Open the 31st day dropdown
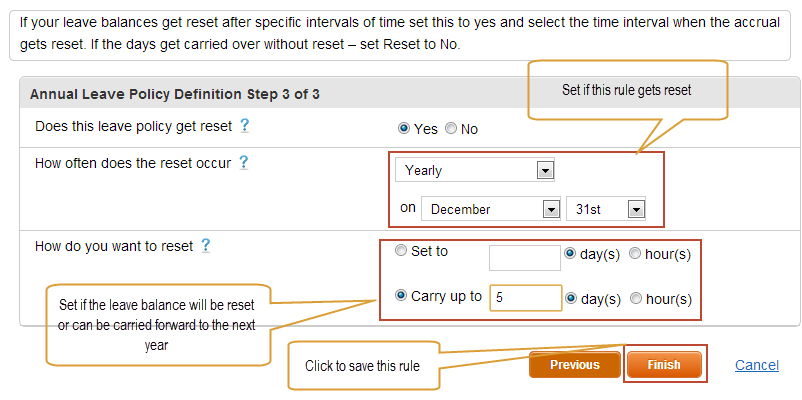Viewport: 802px width, 400px height. pyautogui.click(x=606, y=209)
